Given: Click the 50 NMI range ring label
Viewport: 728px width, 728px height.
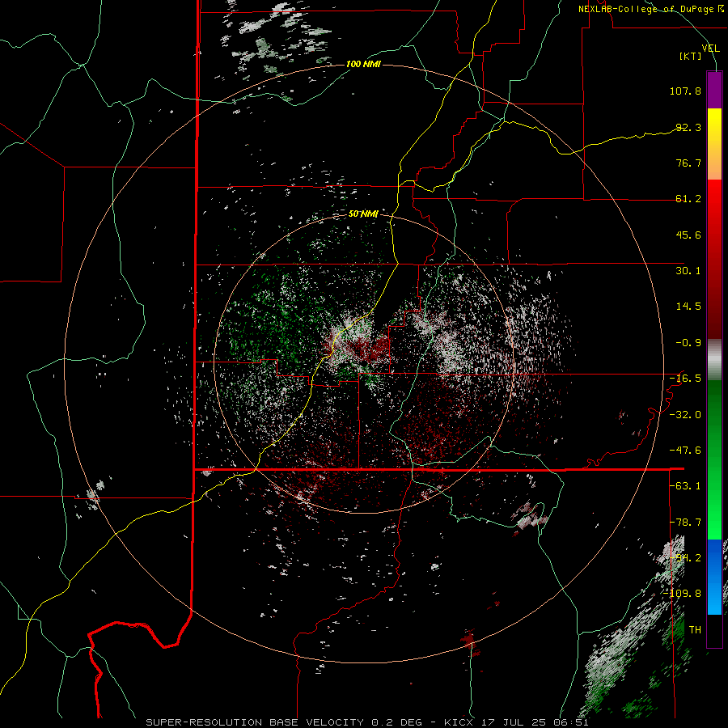Looking at the screenshot, I should point(363,214).
